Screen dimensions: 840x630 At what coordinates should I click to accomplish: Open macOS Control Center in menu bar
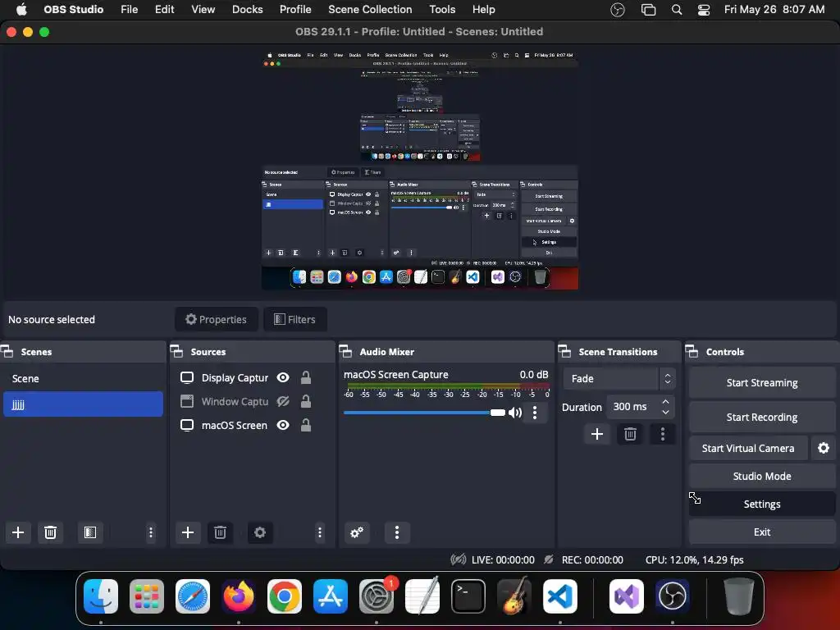[703, 10]
